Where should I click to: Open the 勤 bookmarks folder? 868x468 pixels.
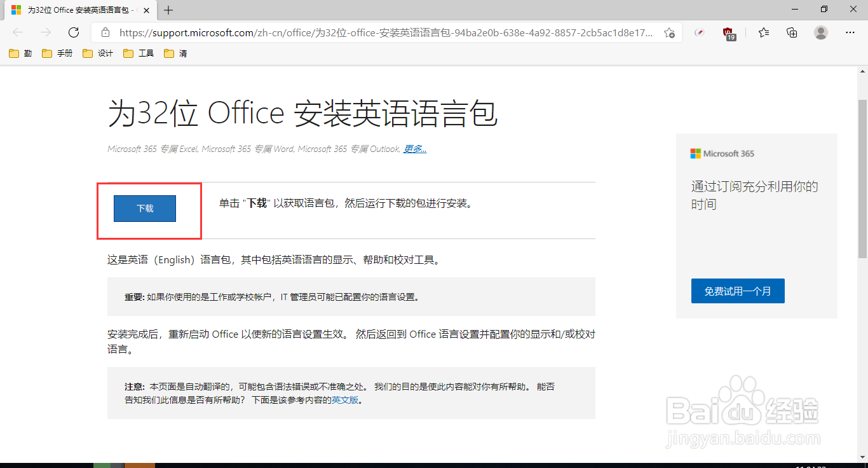(21, 53)
